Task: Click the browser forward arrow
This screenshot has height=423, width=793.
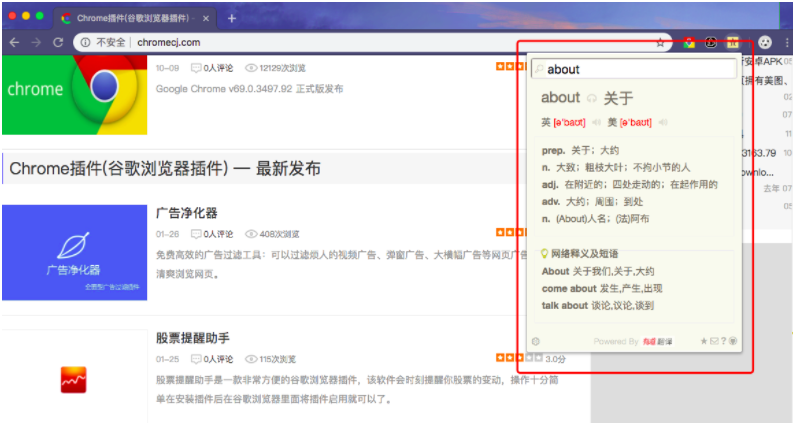Action: pos(36,43)
